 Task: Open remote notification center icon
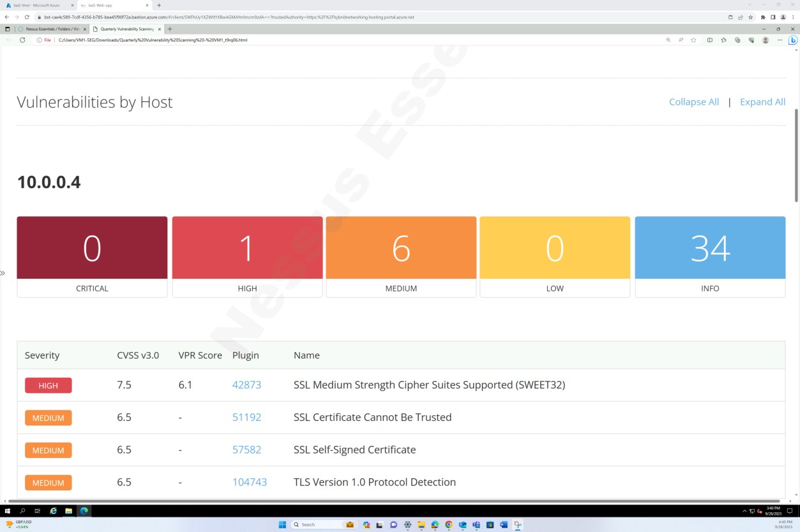[x=789, y=511]
